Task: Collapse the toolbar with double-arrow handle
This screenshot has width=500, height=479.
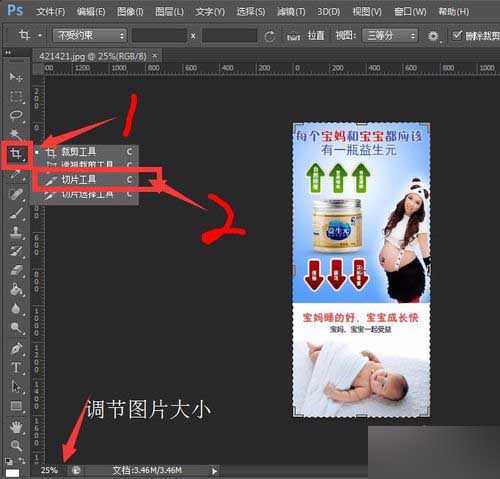Action: pos(8,53)
